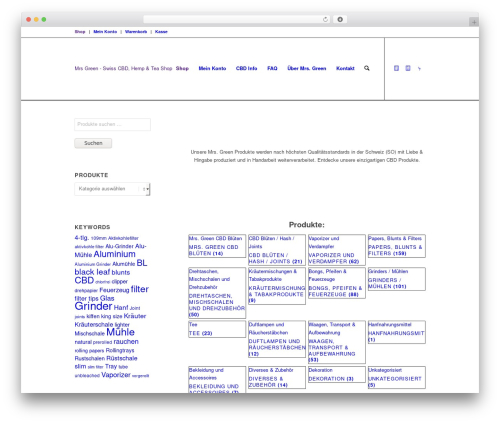Click the largest 'Mühle' keyword tag
Viewport: 500px width, 423px height.
120,332
